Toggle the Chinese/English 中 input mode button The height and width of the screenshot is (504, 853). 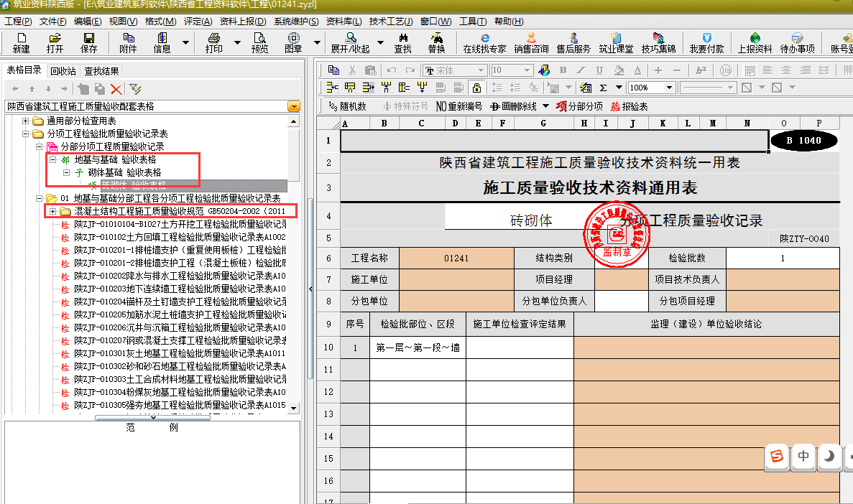803,456
